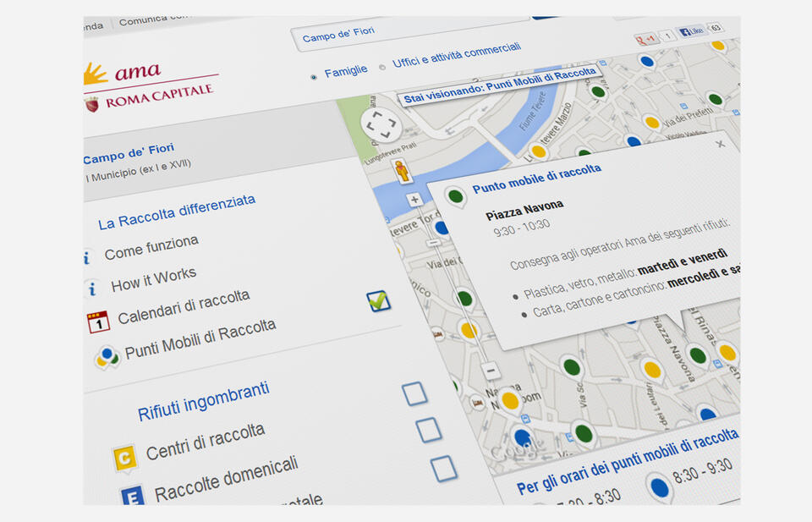Click the Facebook Like button
Screen dimensions: 812x522
[x=691, y=31]
